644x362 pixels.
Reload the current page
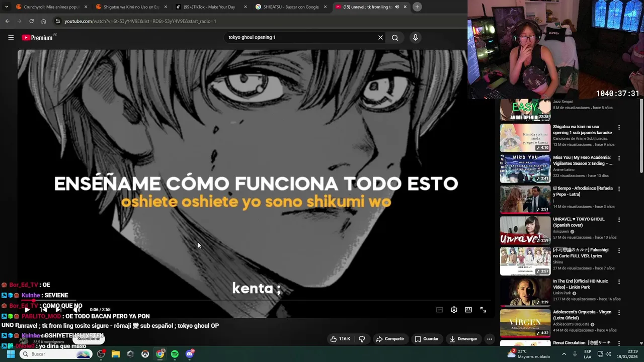(x=31, y=21)
